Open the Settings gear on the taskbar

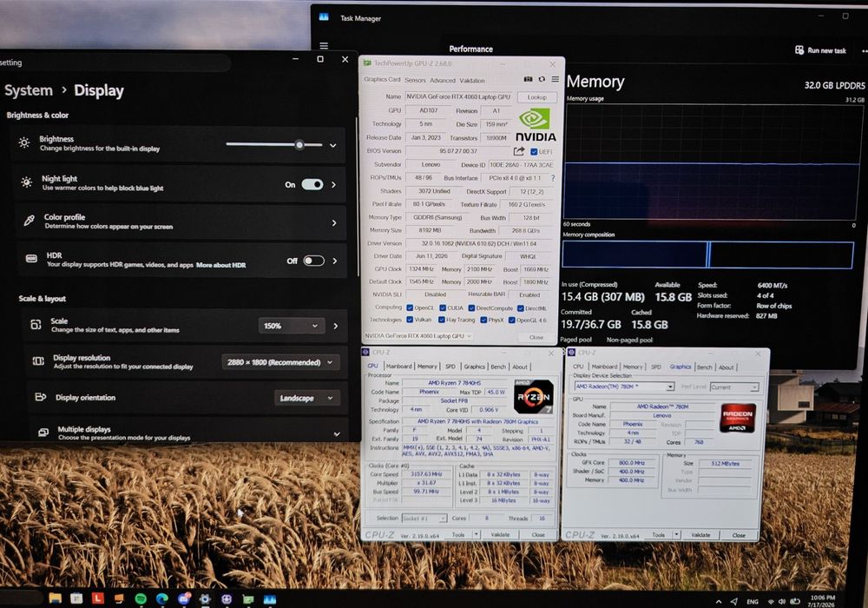(x=205, y=598)
